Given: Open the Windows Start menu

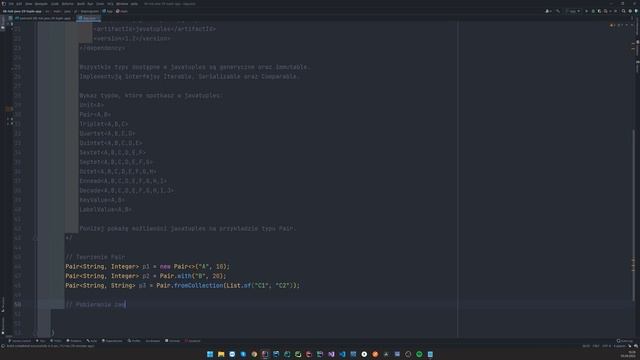Looking at the screenshot, I should (x=210, y=354).
